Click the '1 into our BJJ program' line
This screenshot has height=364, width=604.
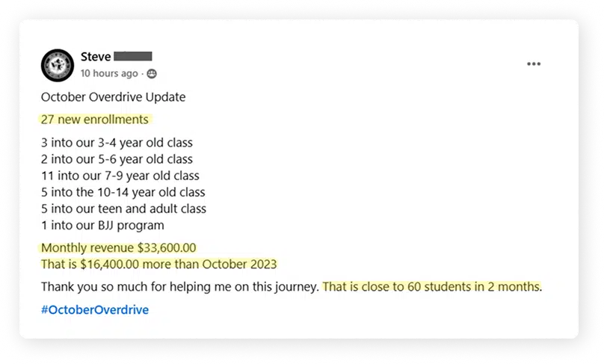[102, 225]
